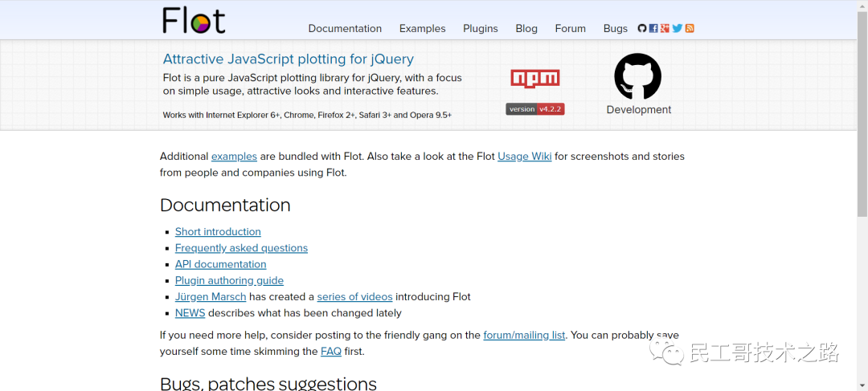Image resolution: width=868 pixels, height=391 pixels.
Task: Follow the Jürgen Marsch link
Action: tap(211, 296)
